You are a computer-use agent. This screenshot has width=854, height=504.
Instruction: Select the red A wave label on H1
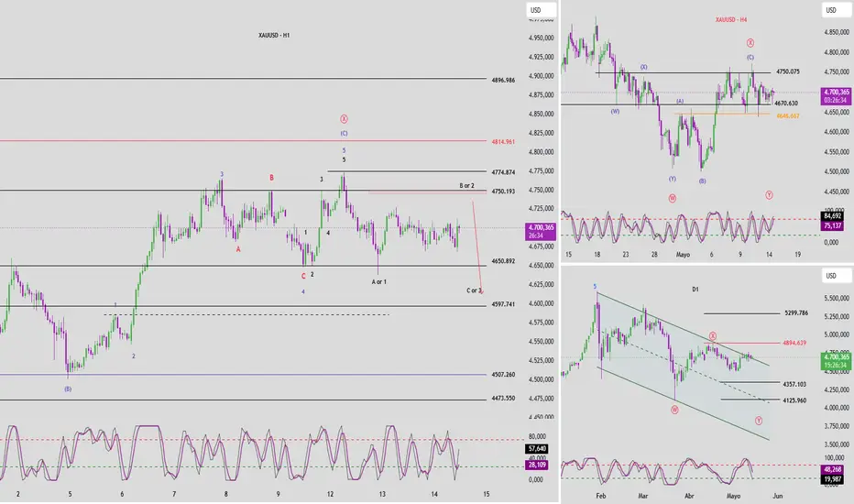(x=238, y=249)
